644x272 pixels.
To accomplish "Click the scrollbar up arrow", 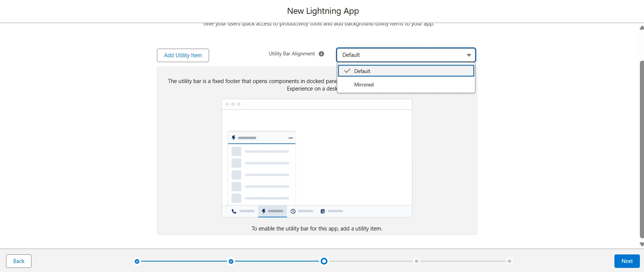I will (641, 28).
